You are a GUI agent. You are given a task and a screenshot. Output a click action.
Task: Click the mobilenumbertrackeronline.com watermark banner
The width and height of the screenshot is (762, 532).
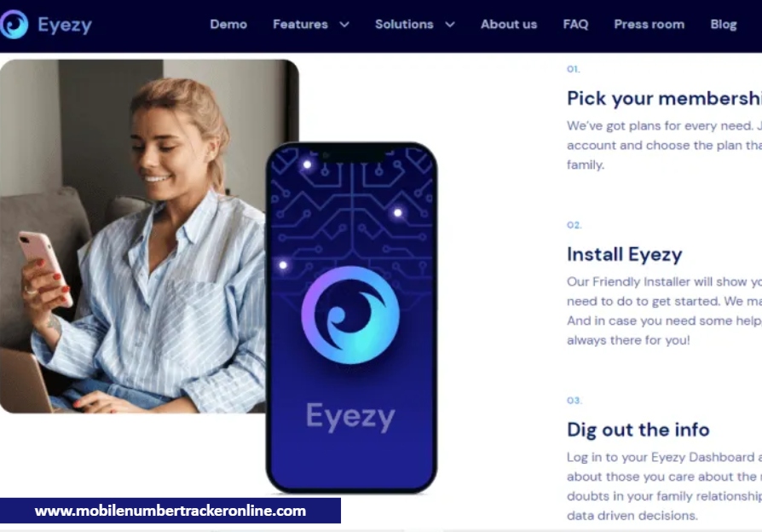point(170,511)
